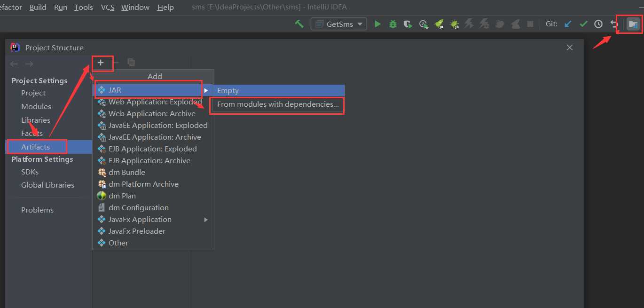Open Project Structure toolbar icon

click(633, 24)
